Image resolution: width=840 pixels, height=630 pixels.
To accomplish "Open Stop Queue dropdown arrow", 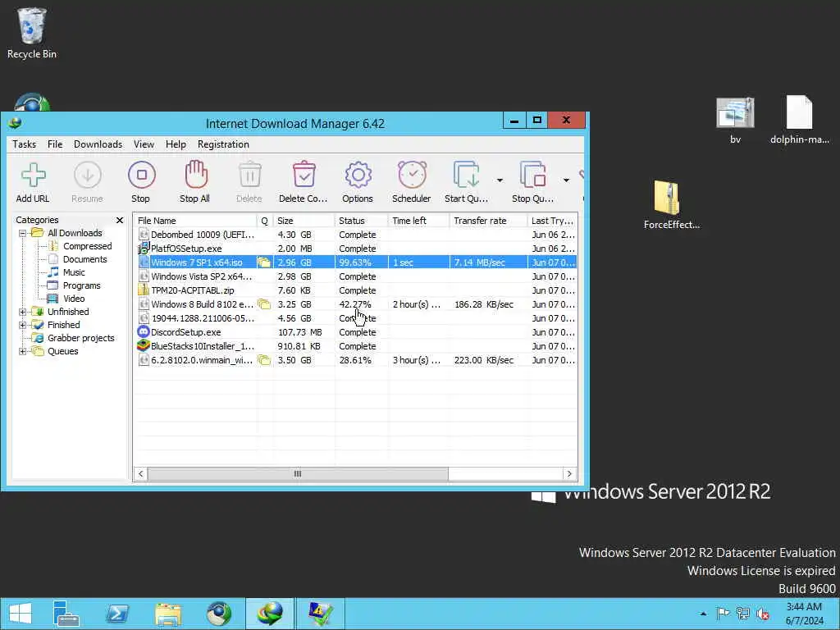I will (x=566, y=180).
